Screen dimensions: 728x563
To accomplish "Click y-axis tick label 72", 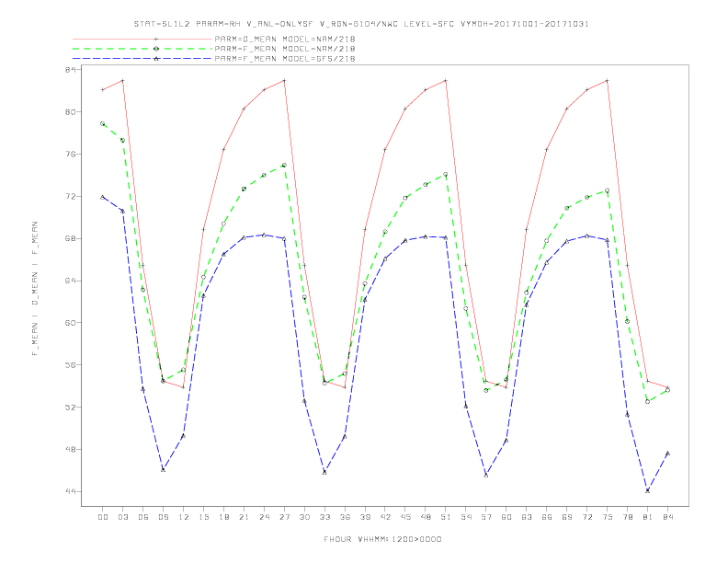I will coord(72,197).
